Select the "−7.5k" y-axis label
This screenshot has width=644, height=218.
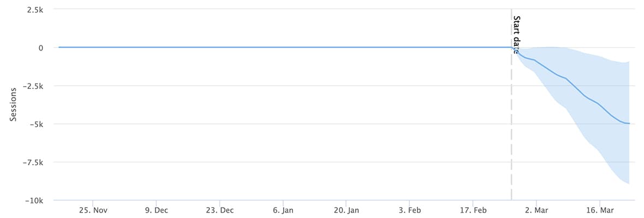pyautogui.click(x=33, y=162)
